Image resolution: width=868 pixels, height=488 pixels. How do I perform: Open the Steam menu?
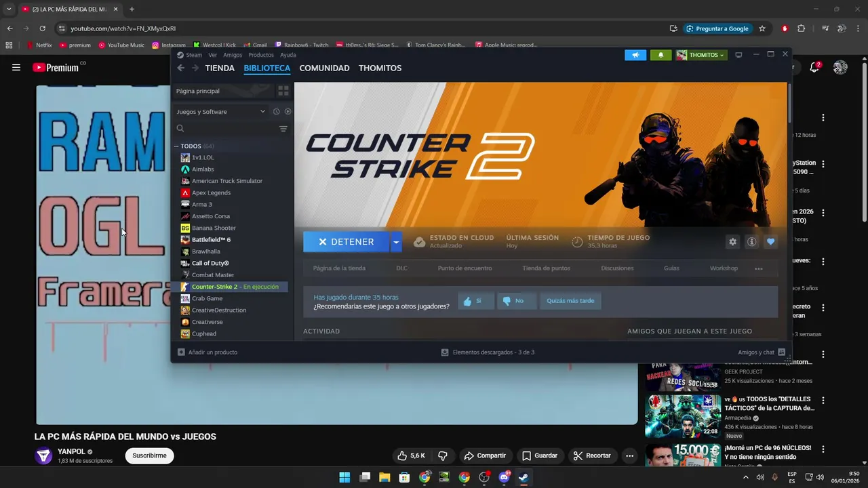[x=194, y=55]
